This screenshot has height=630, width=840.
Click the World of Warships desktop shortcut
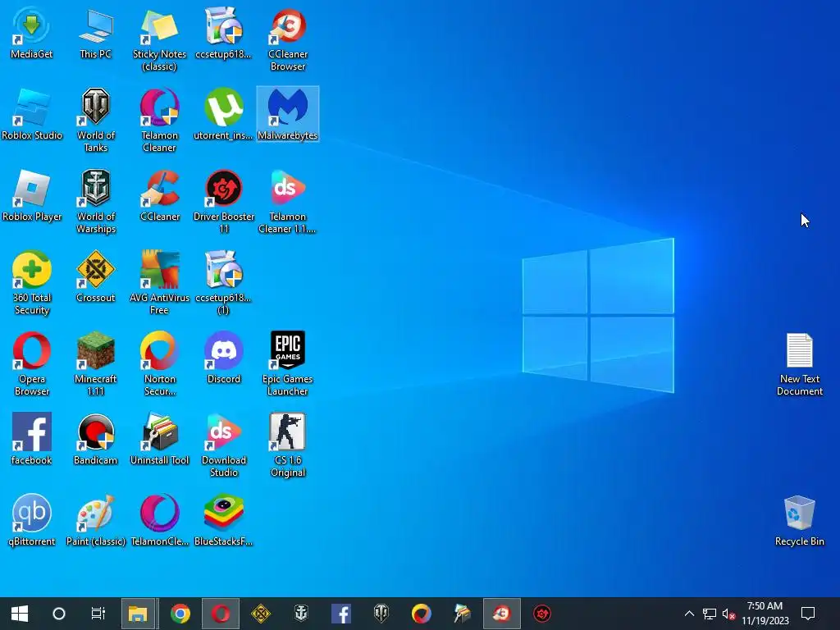95,203
